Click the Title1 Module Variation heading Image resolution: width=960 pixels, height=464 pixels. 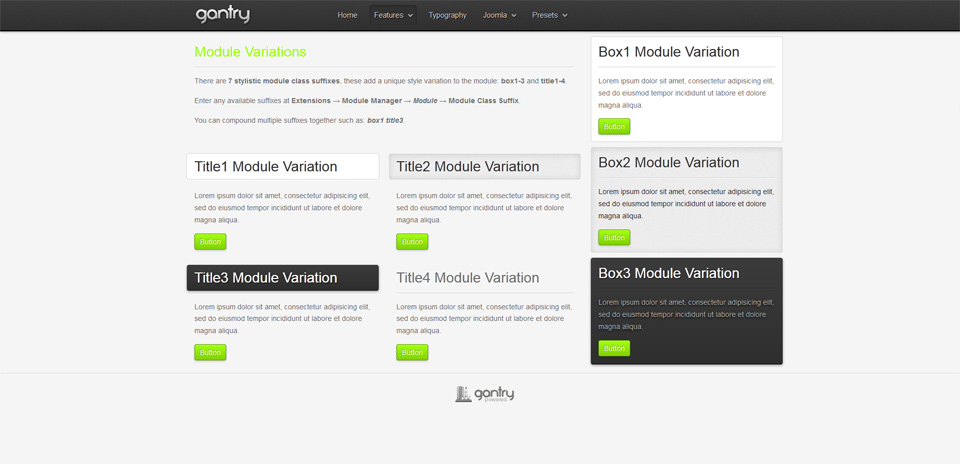[x=266, y=167]
